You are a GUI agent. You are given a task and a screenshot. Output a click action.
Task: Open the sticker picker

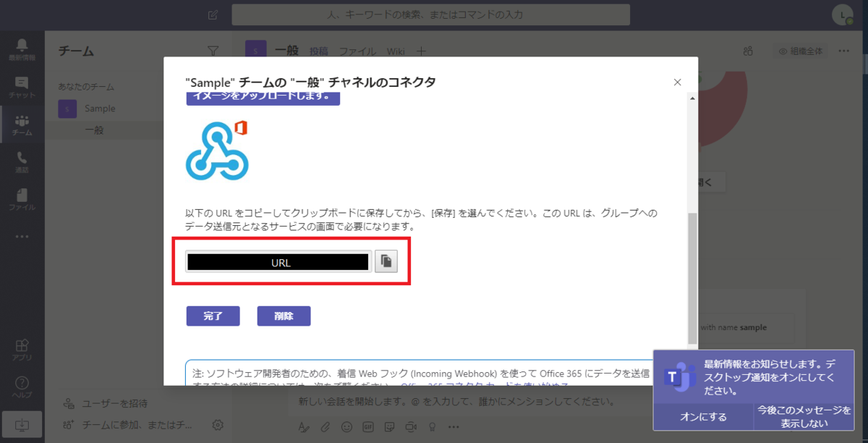[x=391, y=426]
